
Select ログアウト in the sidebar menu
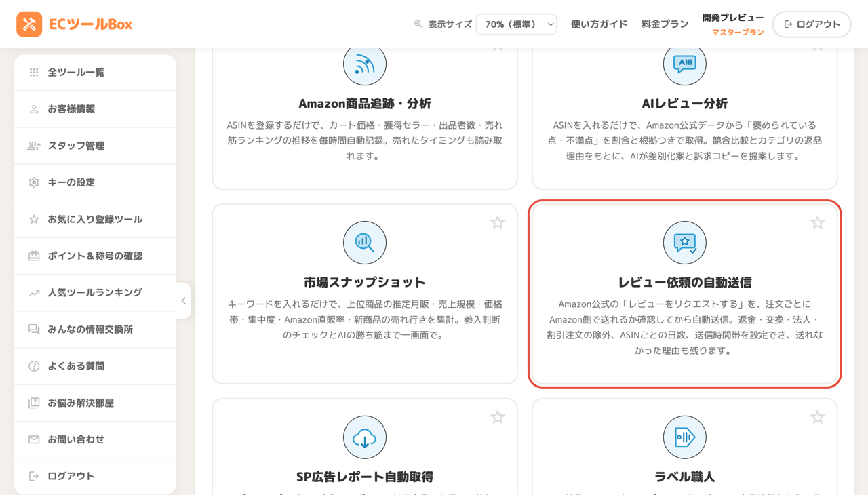point(95,476)
